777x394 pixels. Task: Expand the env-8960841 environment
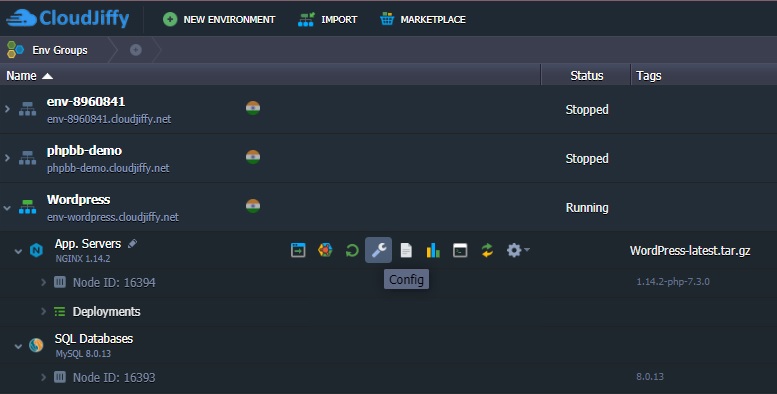[x=7, y=109]
